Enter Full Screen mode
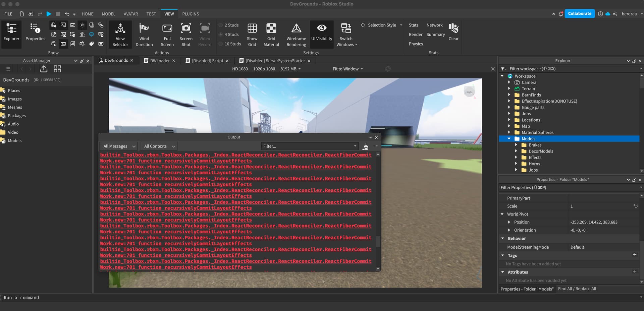The image size is (644, 311). [x=167, y=34]
